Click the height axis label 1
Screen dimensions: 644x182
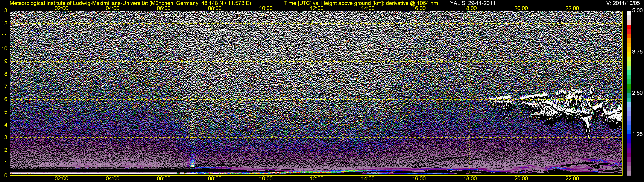6,163
